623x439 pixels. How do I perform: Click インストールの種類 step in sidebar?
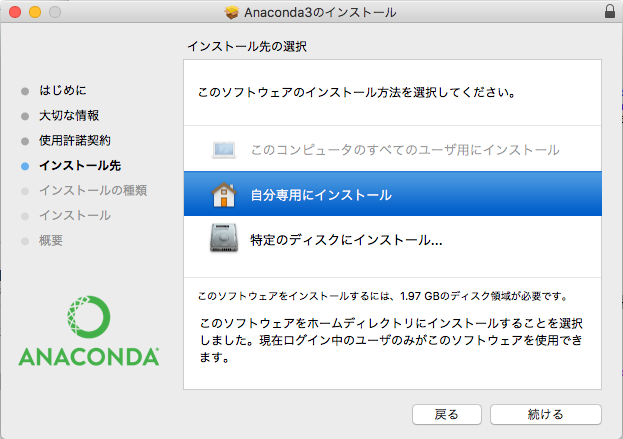pos(93,190)
